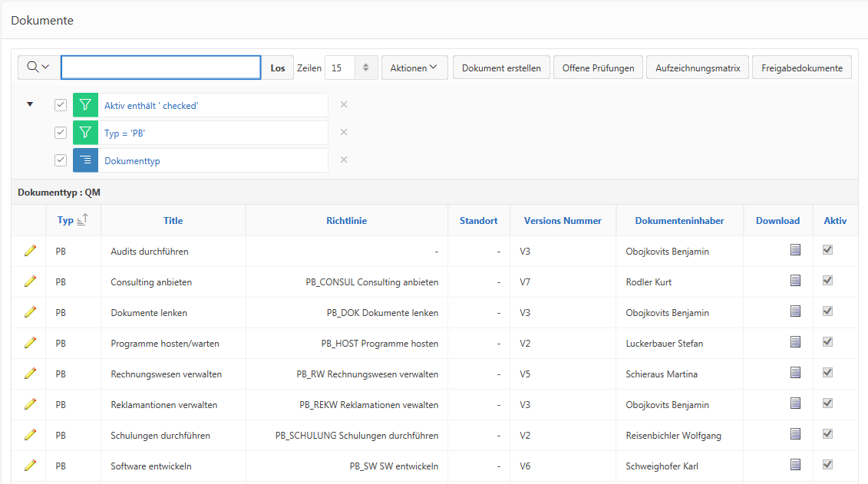Click the blue Dokumenttyp control break icon
Viewport: 868px width, 484px height.
tap(85, 160)
